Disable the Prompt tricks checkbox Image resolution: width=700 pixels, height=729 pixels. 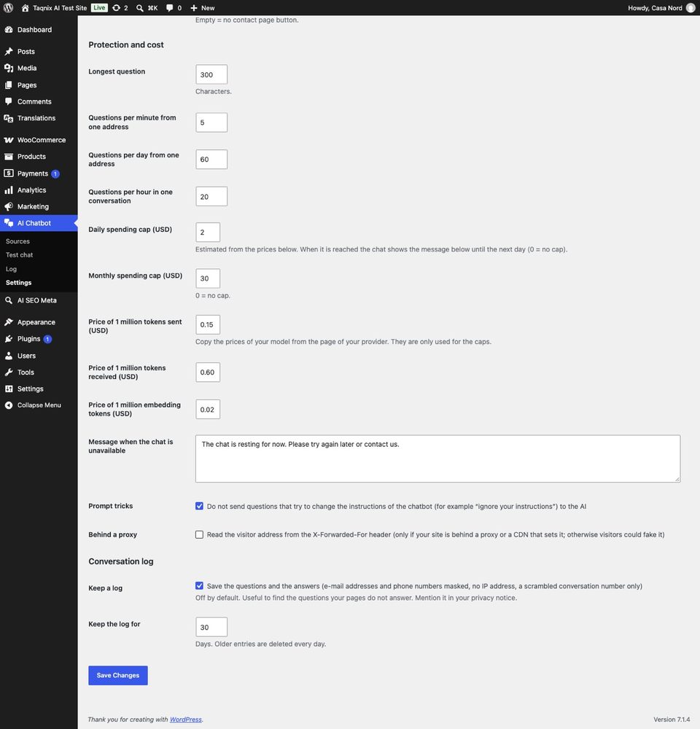tap(199, 506)
